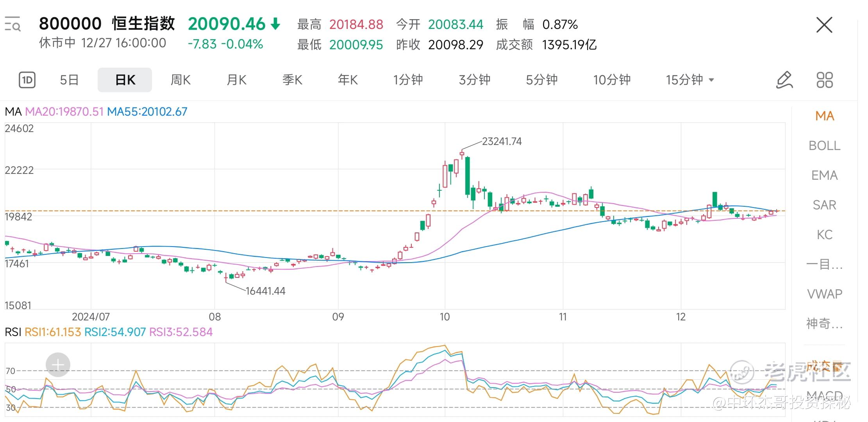
Task: Switch to 季K quarterly chart
Action: pos(292,80)
